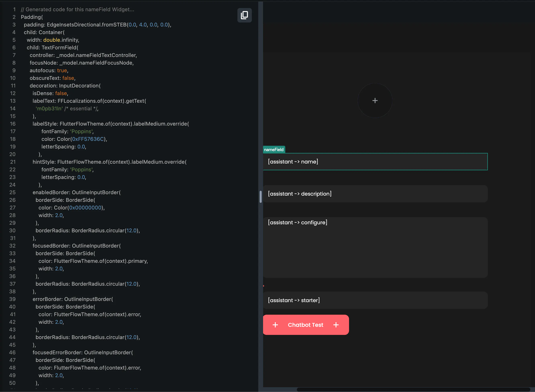Click the generated code comment on line 1
This screenshot has width=535, height=392.
78,9
